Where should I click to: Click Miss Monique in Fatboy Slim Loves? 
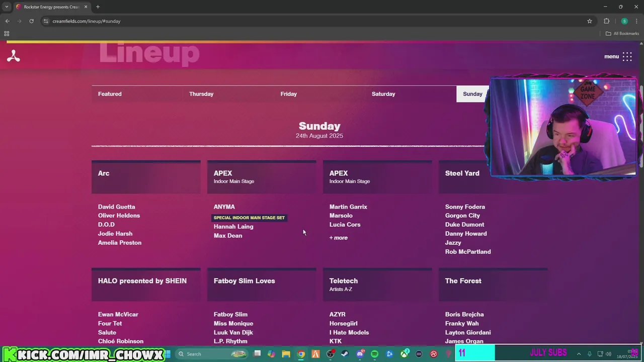pos(233,323)
